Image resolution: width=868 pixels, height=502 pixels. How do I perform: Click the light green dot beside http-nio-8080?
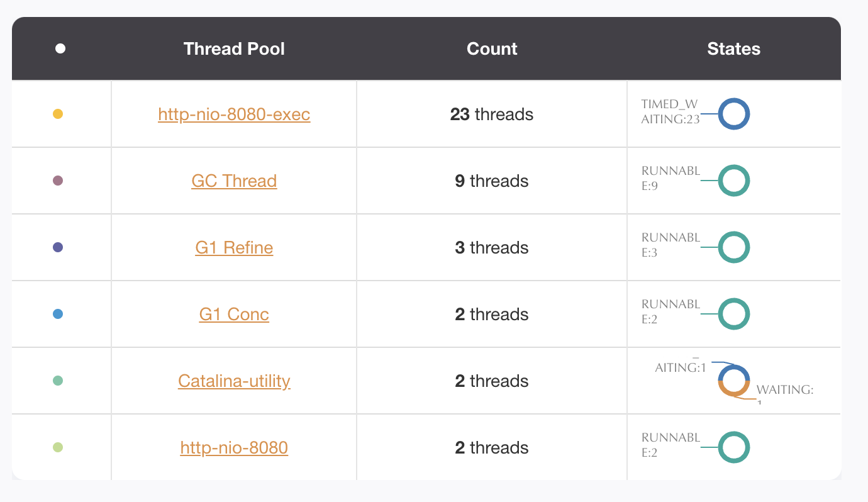tap(58, 448)
